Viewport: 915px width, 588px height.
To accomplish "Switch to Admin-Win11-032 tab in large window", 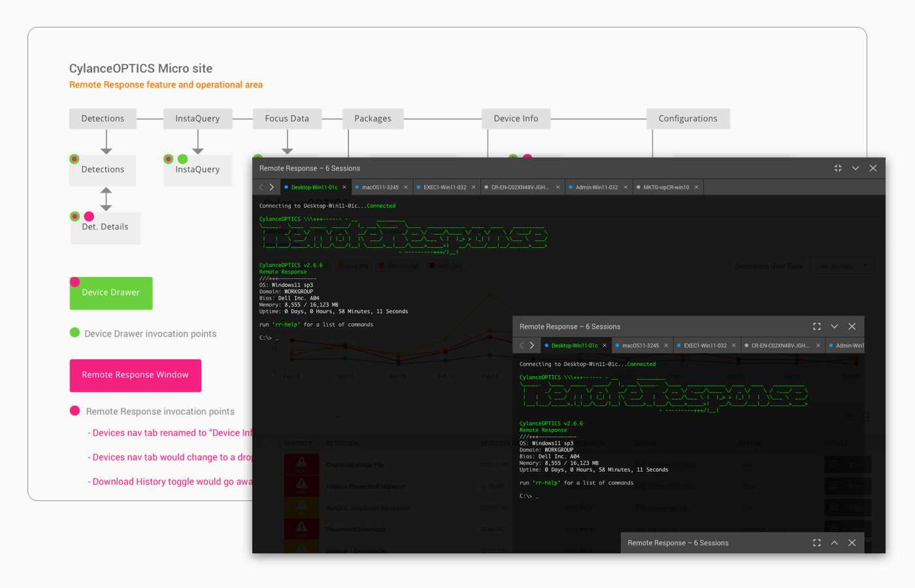I will (596, 188).
